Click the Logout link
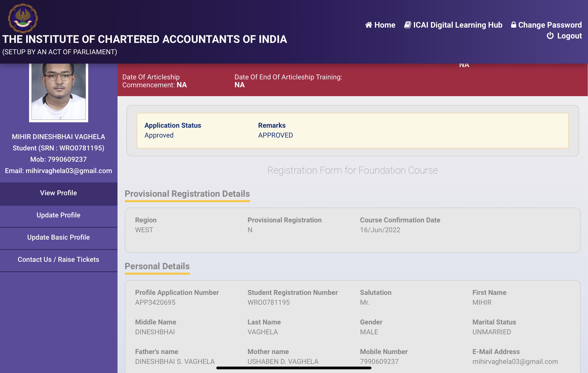Screen dimensions: 588x373 (x=569, y=36)
